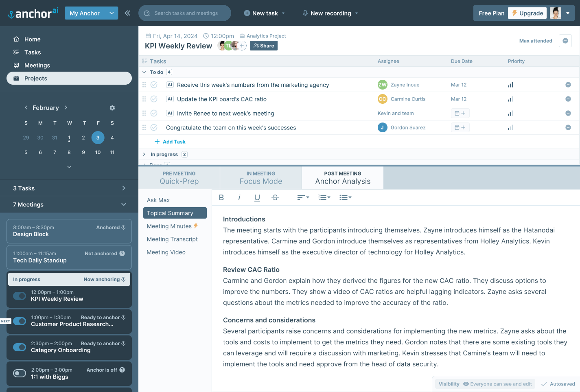The width and height of the screenshot is (580, 392).
Task: Disable anchoring for KPI Weekly Review
Action: (20, 296)
